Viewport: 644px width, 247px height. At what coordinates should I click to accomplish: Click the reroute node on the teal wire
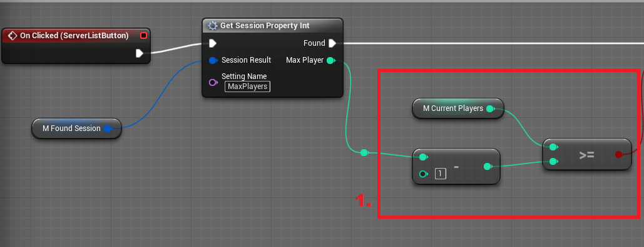(x=364, y=153)
